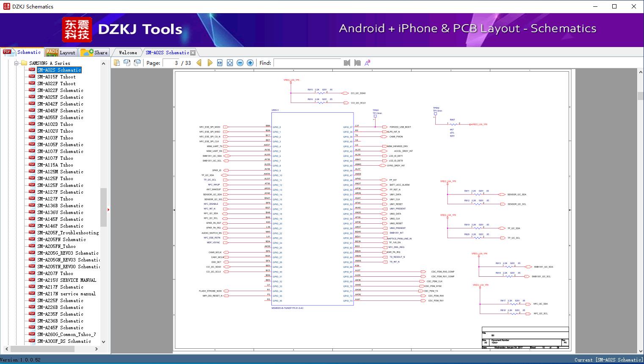The height and width of the screenshot is (364, 644).
Task: Zoom out with the minus icon
Action: click(240, 63)
